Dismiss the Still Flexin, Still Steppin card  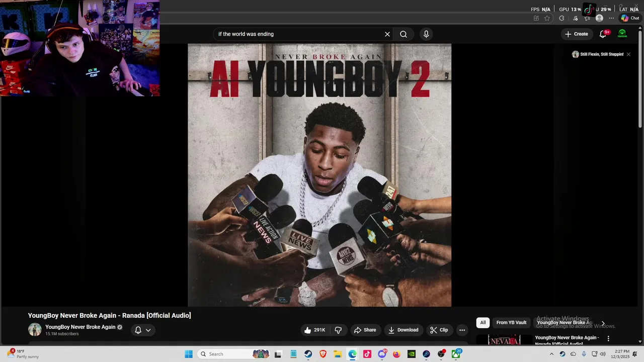[628, 54]
